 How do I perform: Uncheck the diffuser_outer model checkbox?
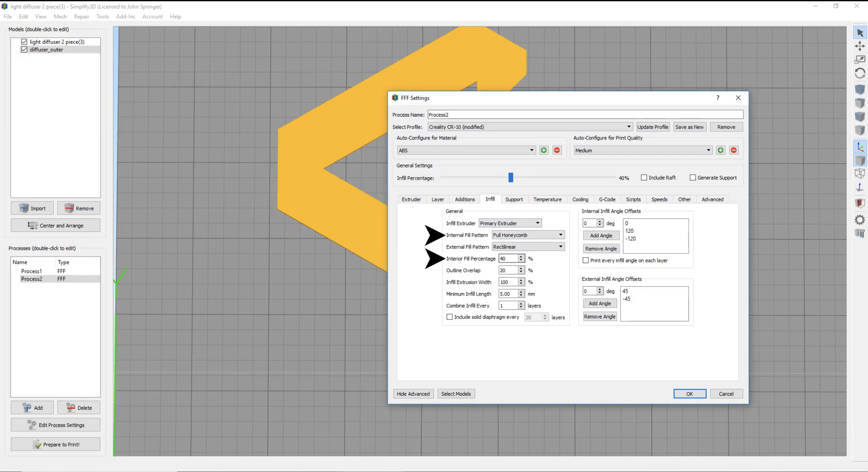click(24, 50)
